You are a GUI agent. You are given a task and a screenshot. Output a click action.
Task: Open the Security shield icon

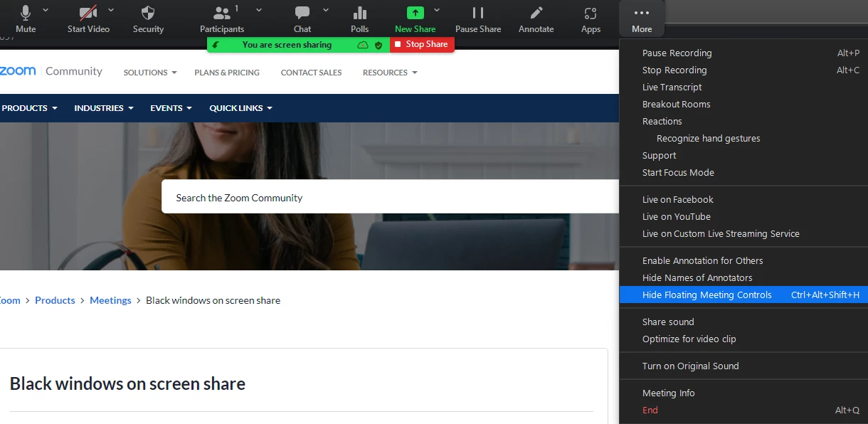pos(148,13)
